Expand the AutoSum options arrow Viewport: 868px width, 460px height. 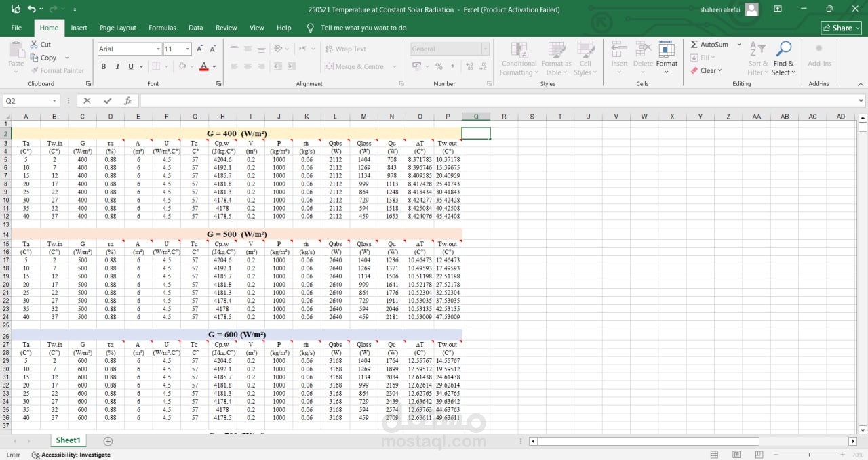click(739, 45)
